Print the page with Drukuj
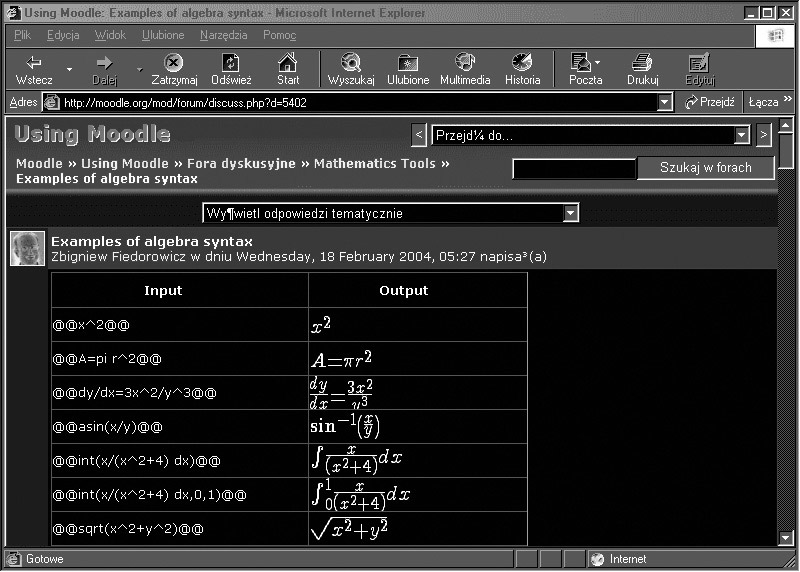Viewport: 800px width, 572px height. pos(642,69)
